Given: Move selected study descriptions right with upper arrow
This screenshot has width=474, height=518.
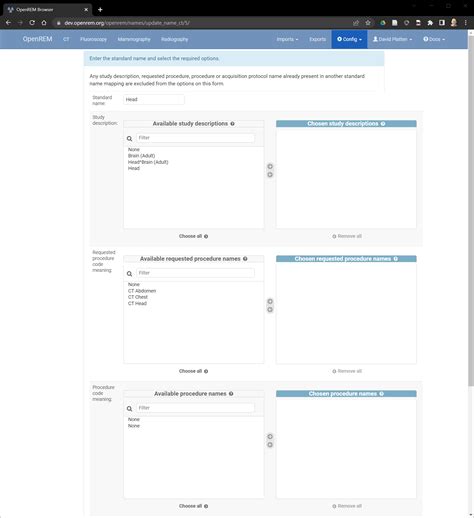Looking at the screenshot, I should click(270, 166).
